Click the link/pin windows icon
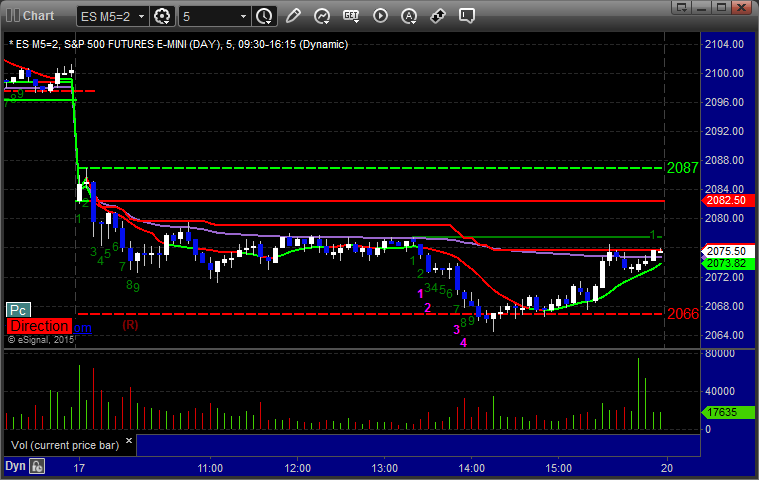This screenshot has height=480, width=759. [438, 16]
